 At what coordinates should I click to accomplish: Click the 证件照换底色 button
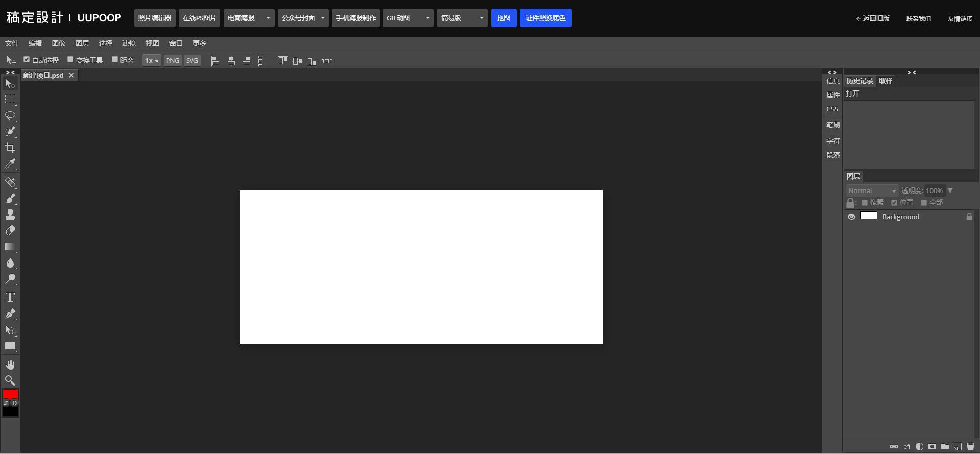(545, 18)
